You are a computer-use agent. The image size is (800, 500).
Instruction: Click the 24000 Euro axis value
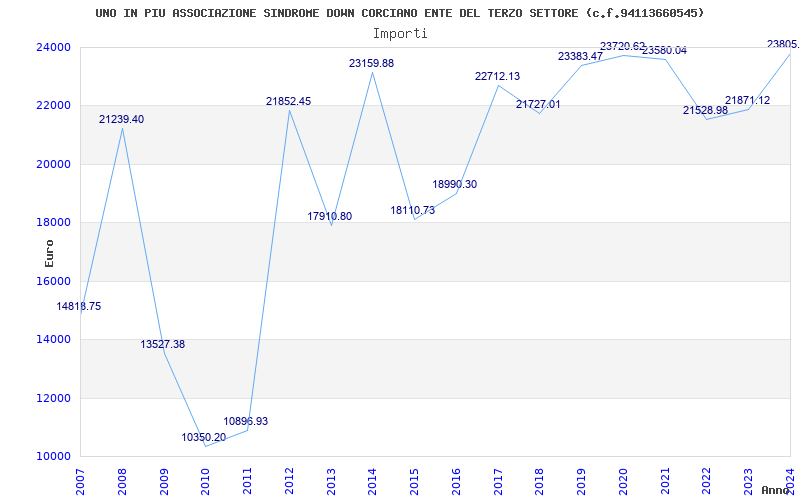(x=53, y=47)
